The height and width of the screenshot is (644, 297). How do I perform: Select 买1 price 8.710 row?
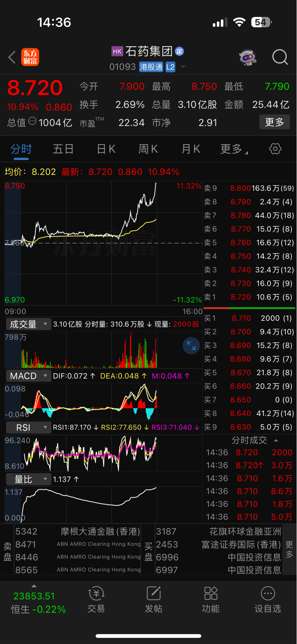pos(249,318)
